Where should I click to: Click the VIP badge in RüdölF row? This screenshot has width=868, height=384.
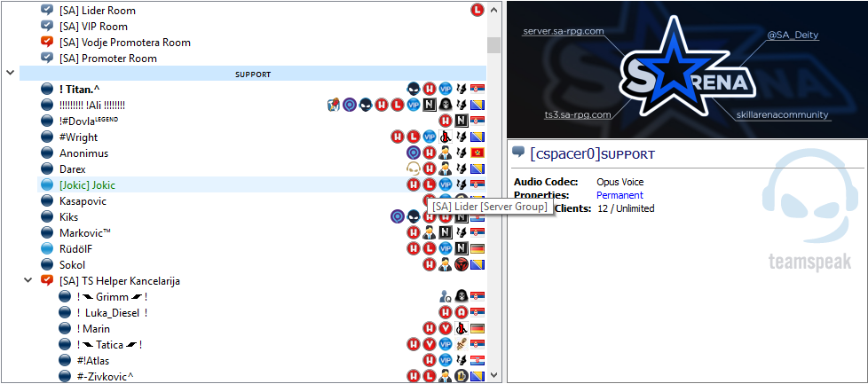tap(446, 249)
